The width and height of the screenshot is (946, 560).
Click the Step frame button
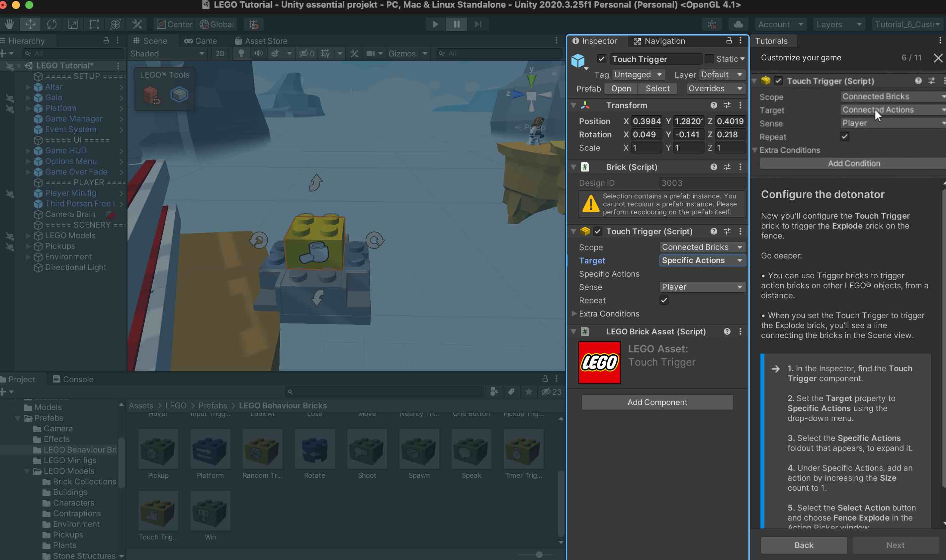(x=478, y=24)
